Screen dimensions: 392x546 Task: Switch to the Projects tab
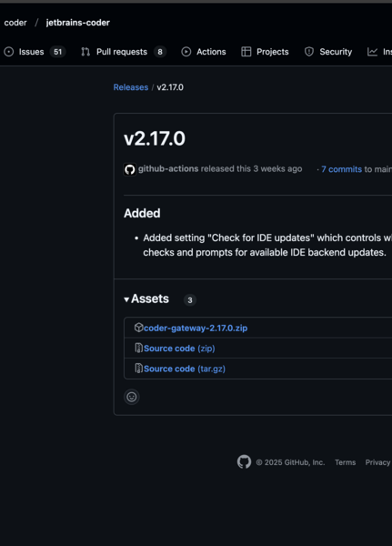(x=265, y=52)
